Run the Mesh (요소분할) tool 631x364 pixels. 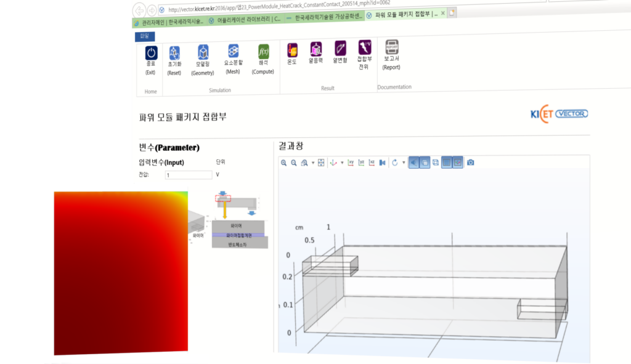233,52
